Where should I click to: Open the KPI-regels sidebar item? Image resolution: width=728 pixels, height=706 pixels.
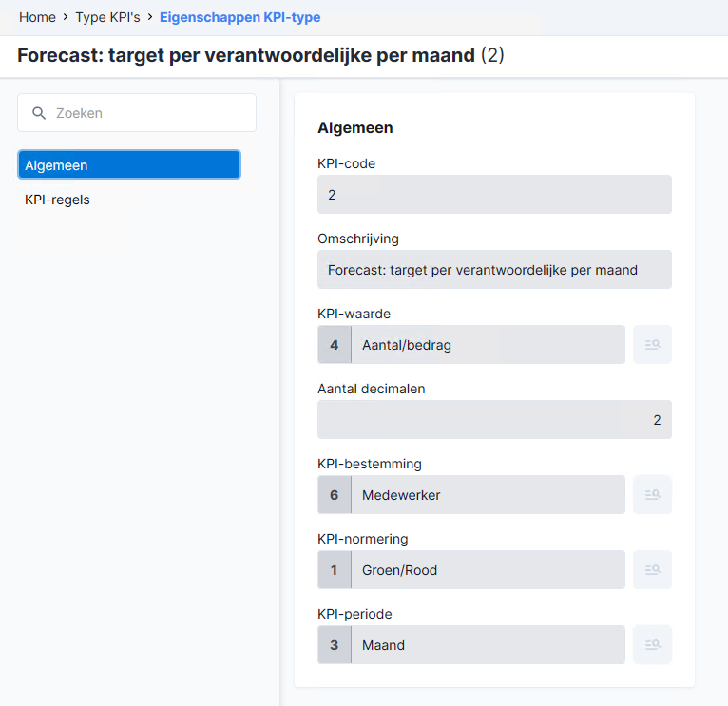click(x=57, y=200)
